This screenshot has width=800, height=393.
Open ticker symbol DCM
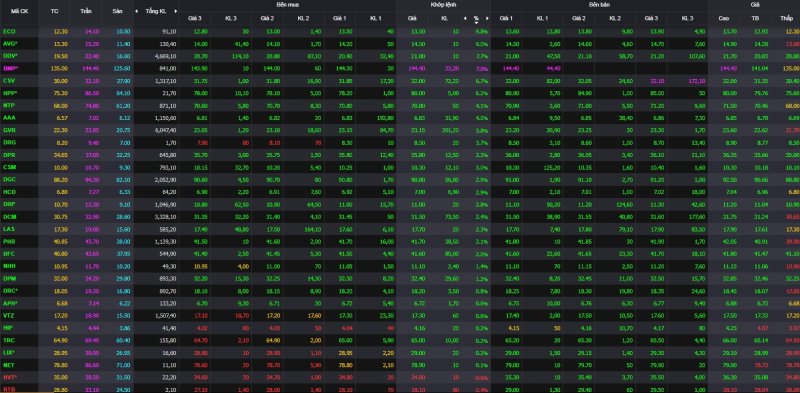point(9,216)
